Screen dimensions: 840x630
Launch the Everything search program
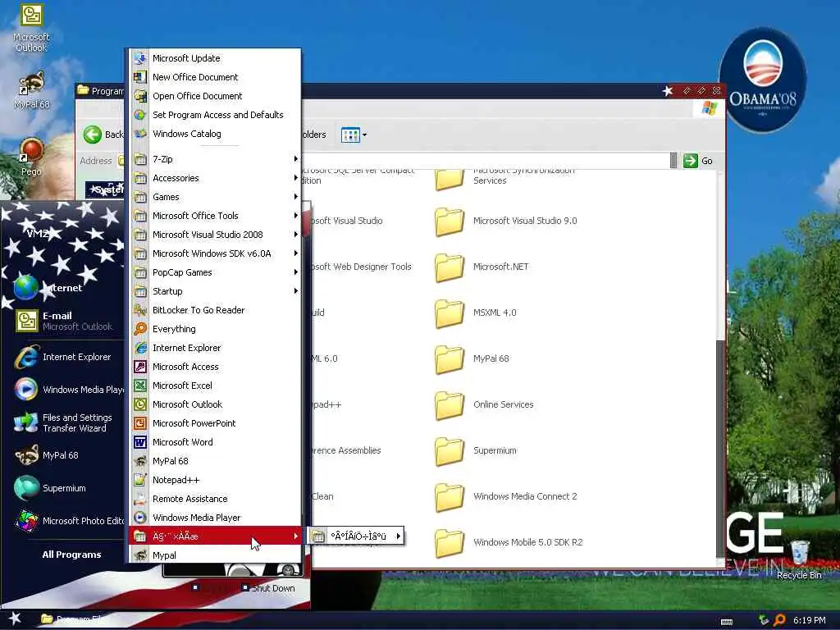[x=214, y=329]
